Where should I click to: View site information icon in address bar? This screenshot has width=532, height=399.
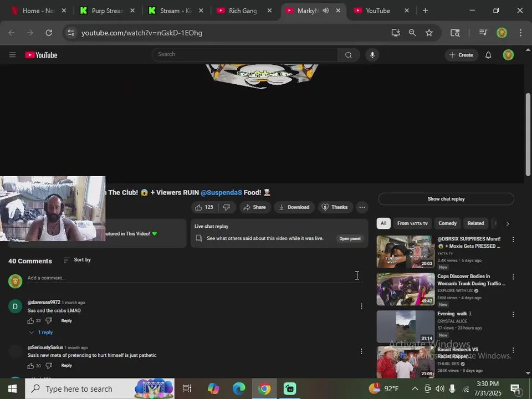(x=71, y=33)
